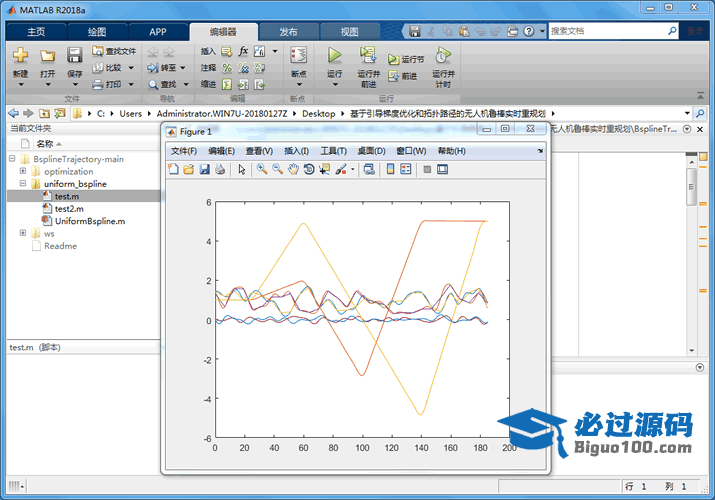Select UniformBspline.m in the file list
The height and width of the screenshot is (500, 715).
(89, 220)
